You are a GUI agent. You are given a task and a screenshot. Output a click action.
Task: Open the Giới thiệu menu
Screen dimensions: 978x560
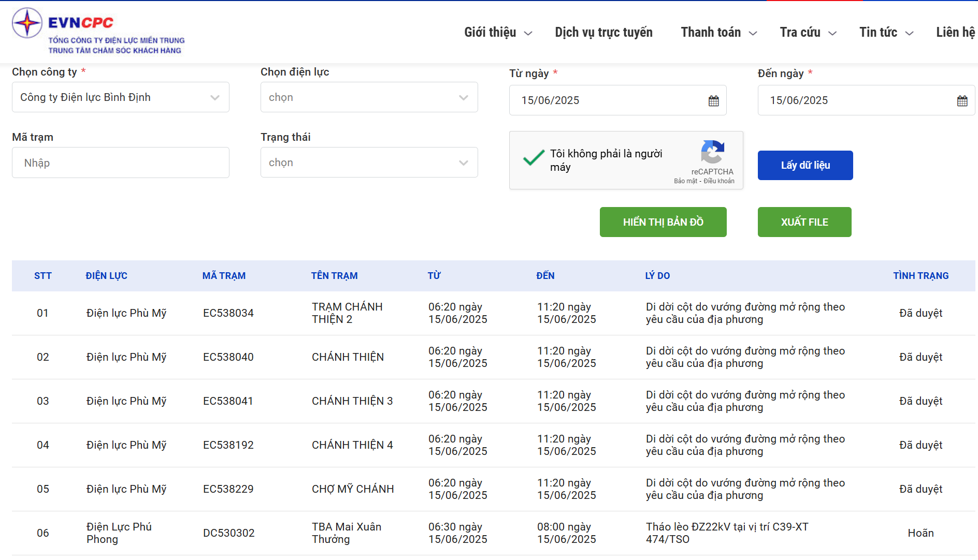point(497,33)
